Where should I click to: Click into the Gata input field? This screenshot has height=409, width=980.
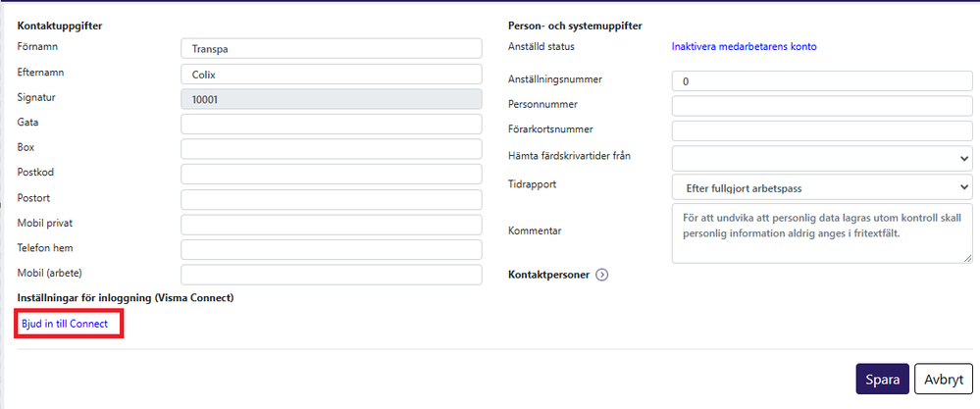[x=332, y=124]
